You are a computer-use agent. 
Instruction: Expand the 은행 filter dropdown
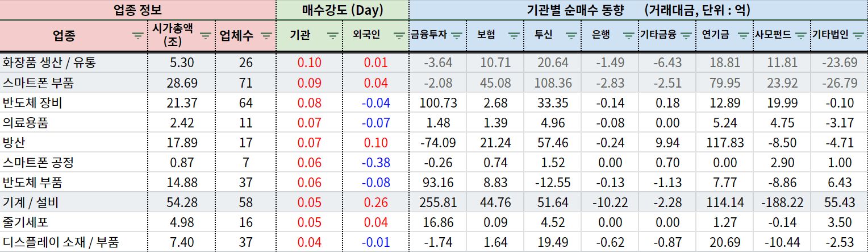click(628, 35)
